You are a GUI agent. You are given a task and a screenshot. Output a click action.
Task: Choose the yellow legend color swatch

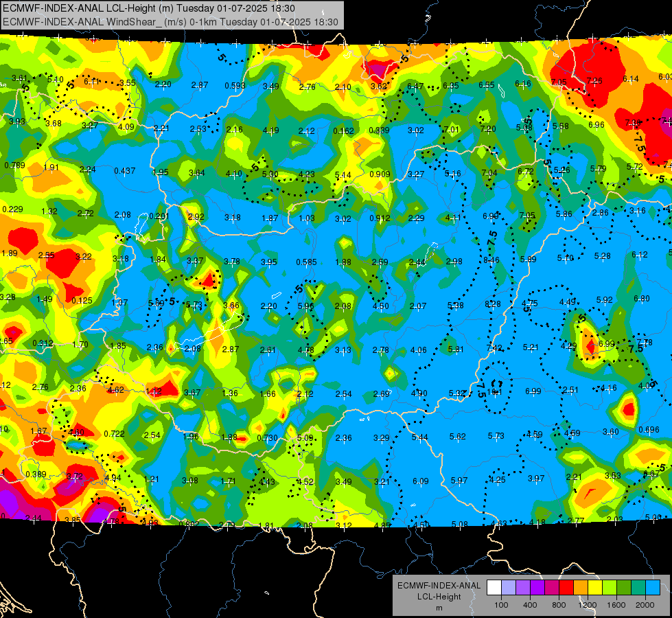coord(595,588)
